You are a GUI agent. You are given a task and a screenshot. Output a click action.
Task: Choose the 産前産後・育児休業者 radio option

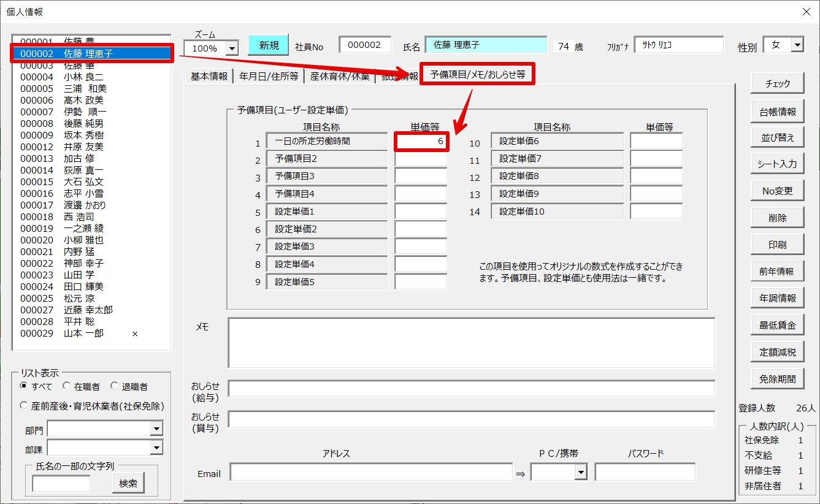[24, 406]
